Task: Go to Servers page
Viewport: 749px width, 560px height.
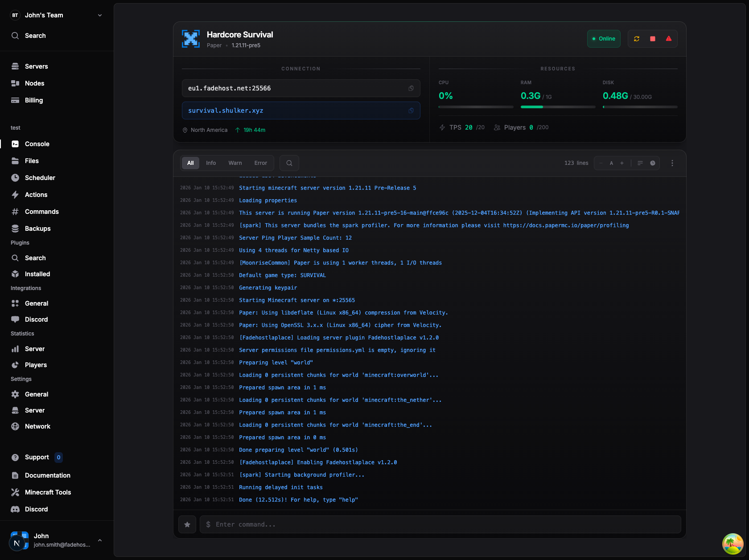Action: click(57, 66)
